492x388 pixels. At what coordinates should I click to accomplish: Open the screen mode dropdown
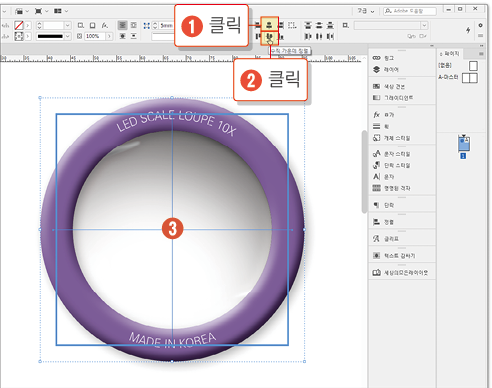[41, 11]
